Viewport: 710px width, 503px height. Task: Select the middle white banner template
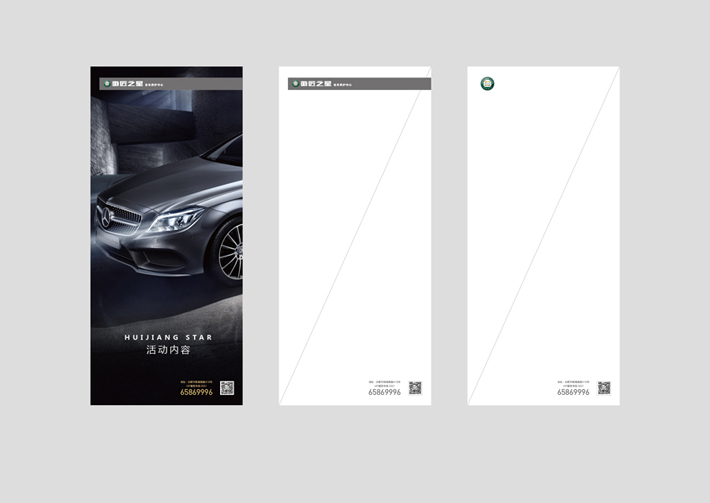point(354,235)
